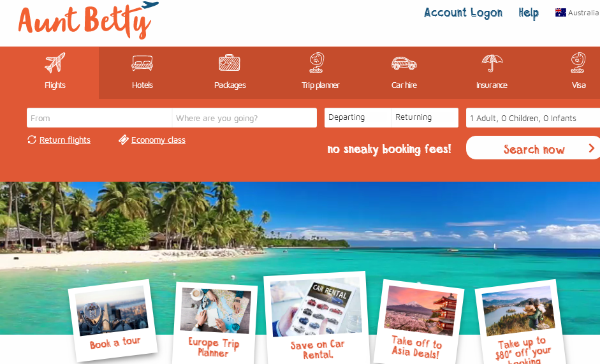Open the Visa globe icon
This screenshot has height=364, width=600.
(x=578, y=62)
